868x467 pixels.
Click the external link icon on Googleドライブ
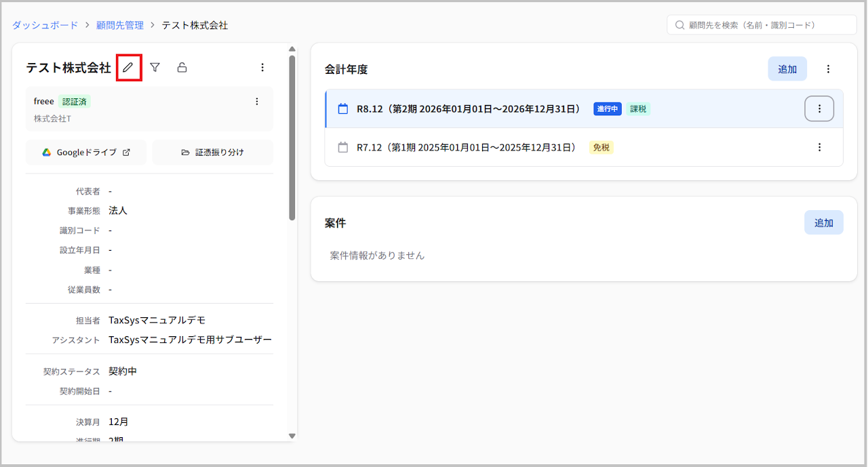pyautogui.click(x=126, y=153)
